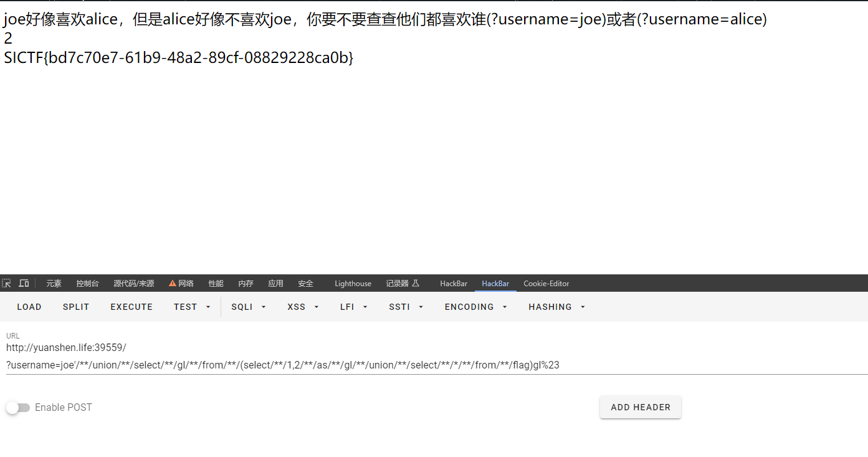
Task: Click the LOAD button in HackBar
Action: (29, 307)
